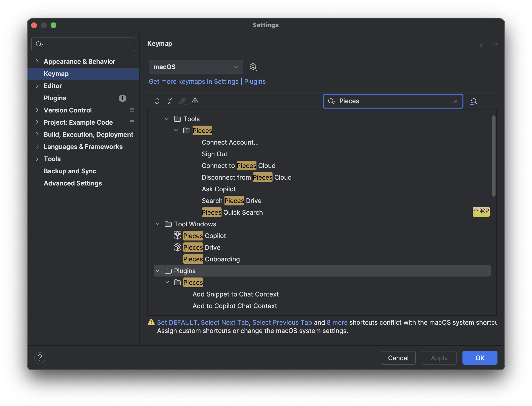Open Plugins settings in sidebar
Screen dimensions: 532x406
point(55,98)
